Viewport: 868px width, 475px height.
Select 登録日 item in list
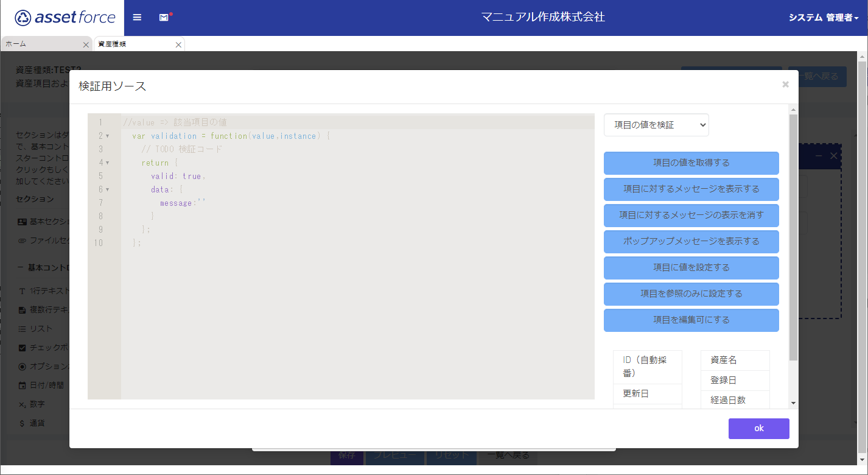pyautogui.click(x=735, y=380)
